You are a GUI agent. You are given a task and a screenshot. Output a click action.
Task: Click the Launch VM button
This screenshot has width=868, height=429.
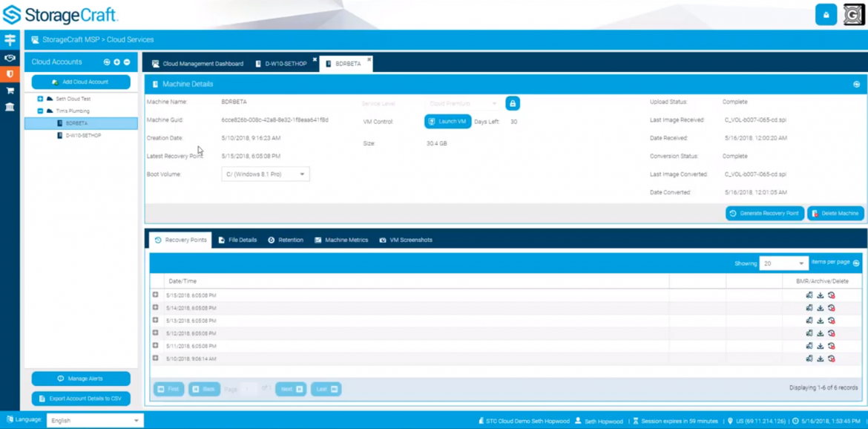pos(447,120)
